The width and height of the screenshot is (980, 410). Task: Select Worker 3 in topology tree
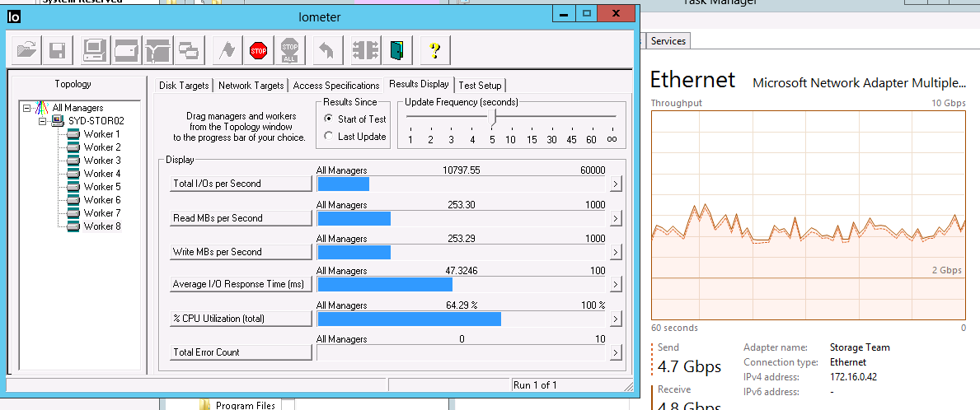pyautogui.click(x=102, y=161)
